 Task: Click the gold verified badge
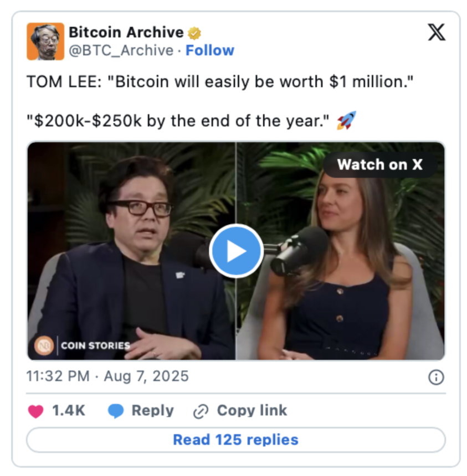194,33
